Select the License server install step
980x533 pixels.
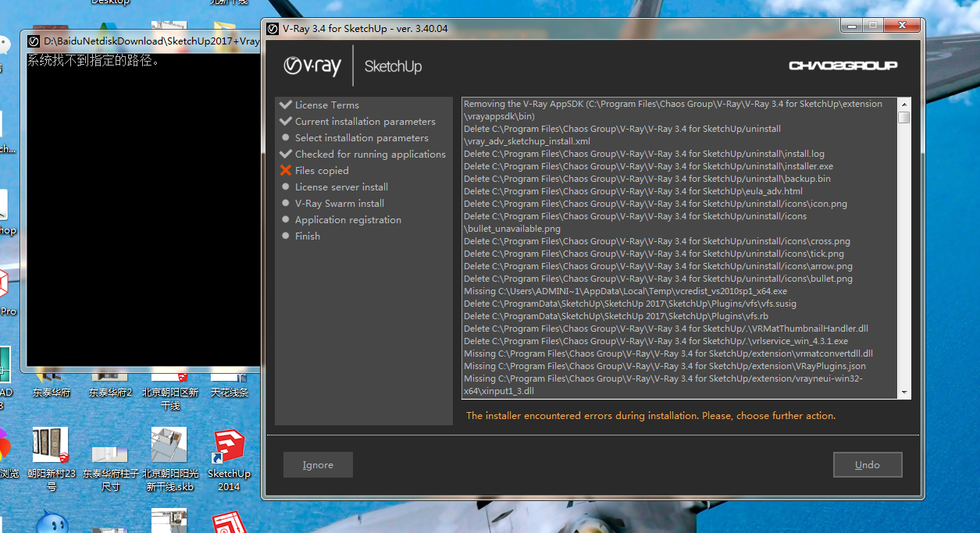click(341, 187)
